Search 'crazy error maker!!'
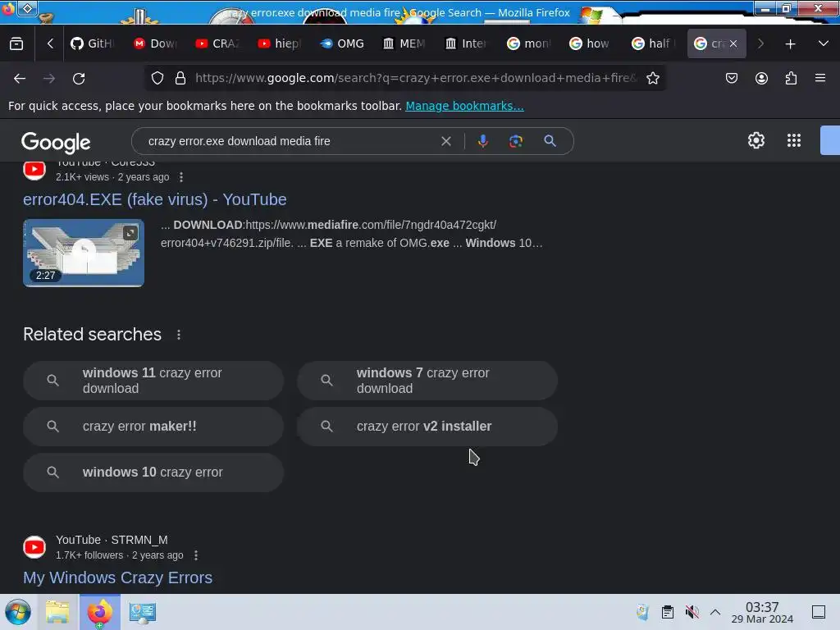The width and height of the screenshot is (840, 630). (153, 427)
